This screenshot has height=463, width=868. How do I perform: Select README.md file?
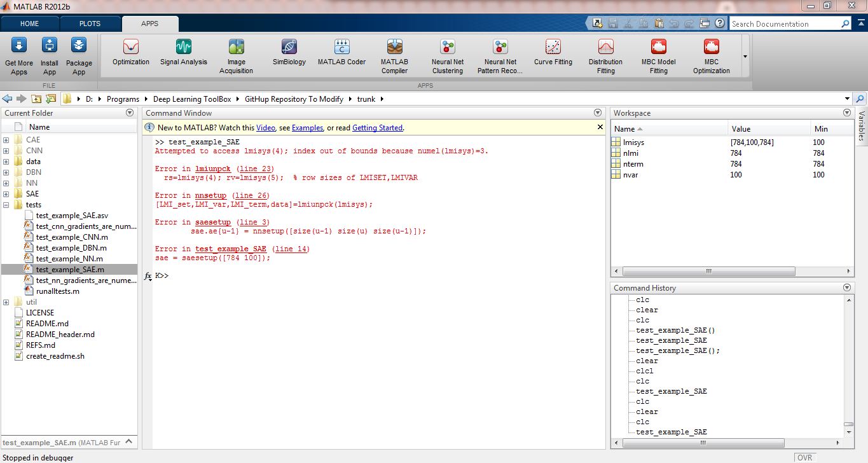[x=47, y=324]
